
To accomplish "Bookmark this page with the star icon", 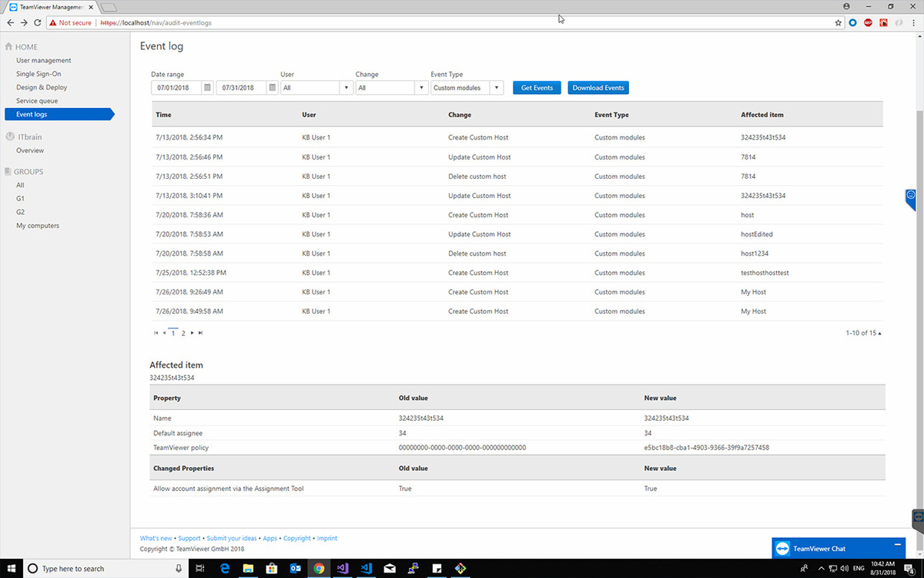I will (x=839, y=23).
